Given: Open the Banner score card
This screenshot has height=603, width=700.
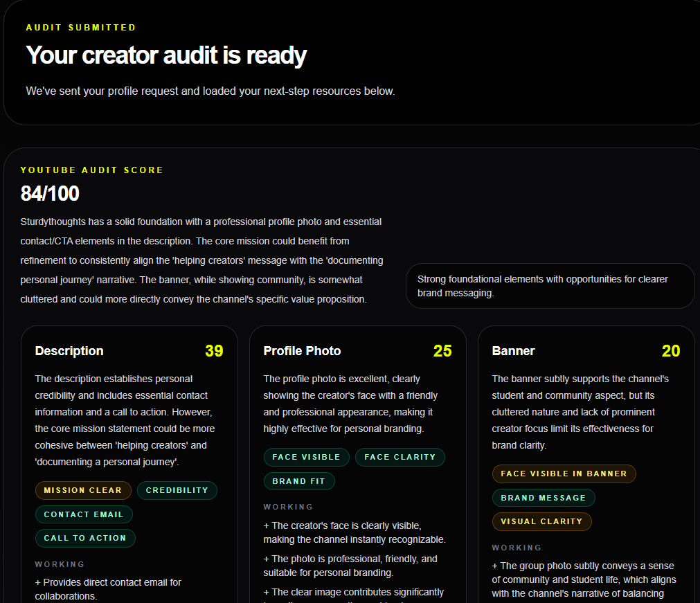Looking at the screenshot, I should (514, 351).
